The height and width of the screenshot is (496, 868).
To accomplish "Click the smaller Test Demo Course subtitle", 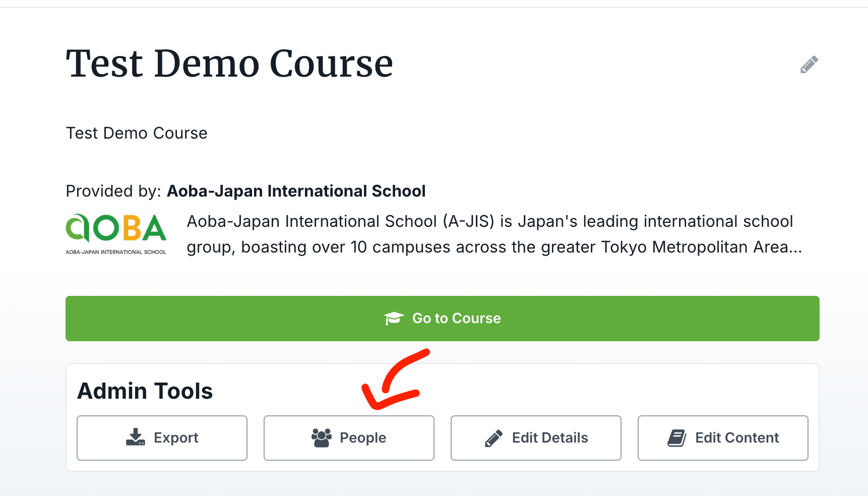I will [x=137, y=133].
